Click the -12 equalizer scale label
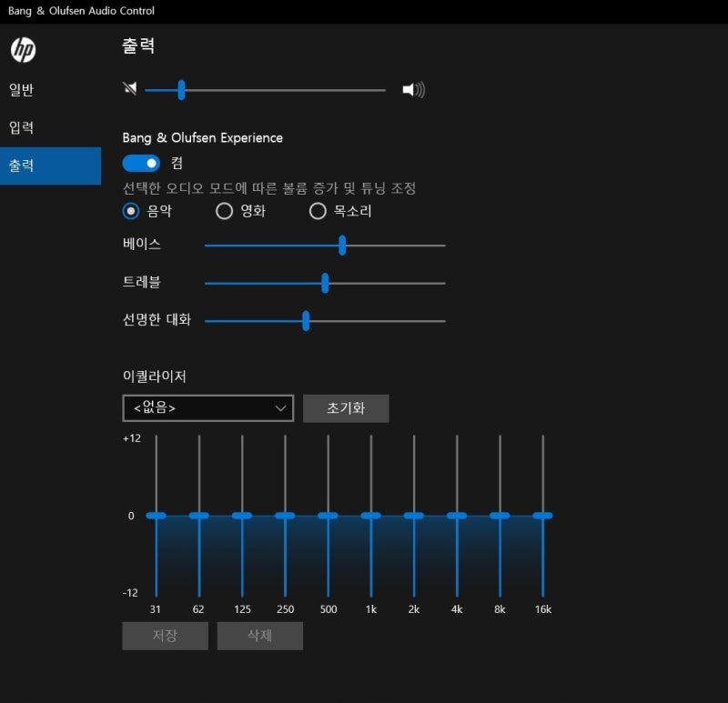This screenshot has height=703, width=728. click(130, 593)
